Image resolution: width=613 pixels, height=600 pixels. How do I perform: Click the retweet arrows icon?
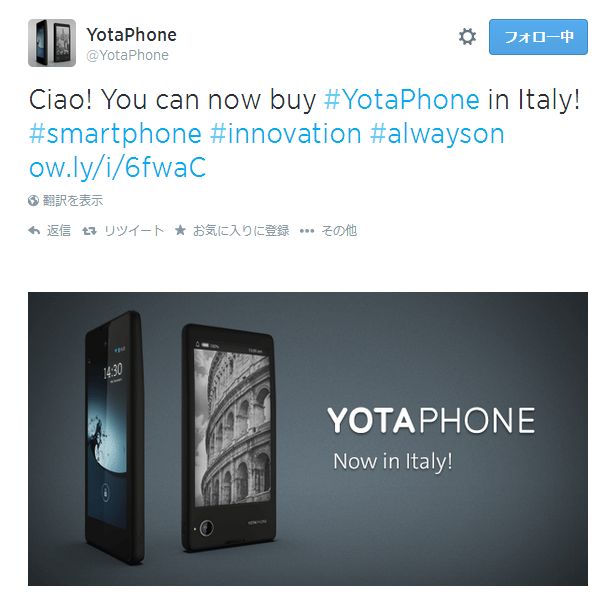tap(89, 231)
